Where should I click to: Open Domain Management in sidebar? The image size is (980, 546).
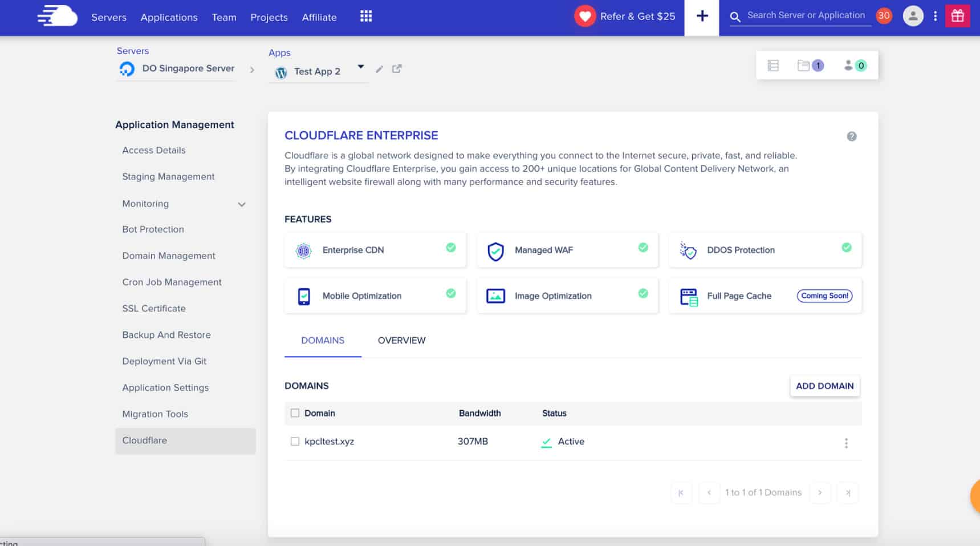coord(169,256)
